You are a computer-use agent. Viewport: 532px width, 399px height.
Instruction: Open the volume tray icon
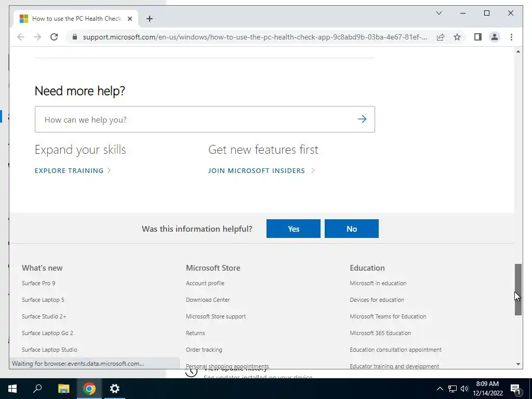(464, 389)
